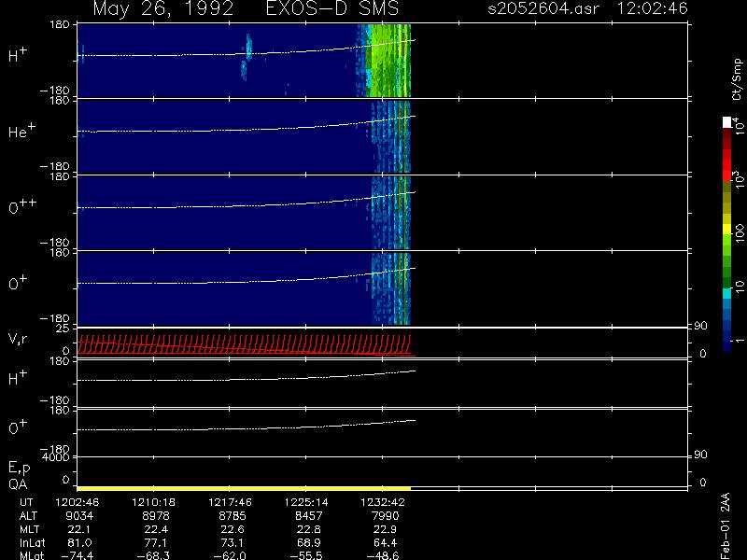Click the 'InLat' row header

pos(32,543)
